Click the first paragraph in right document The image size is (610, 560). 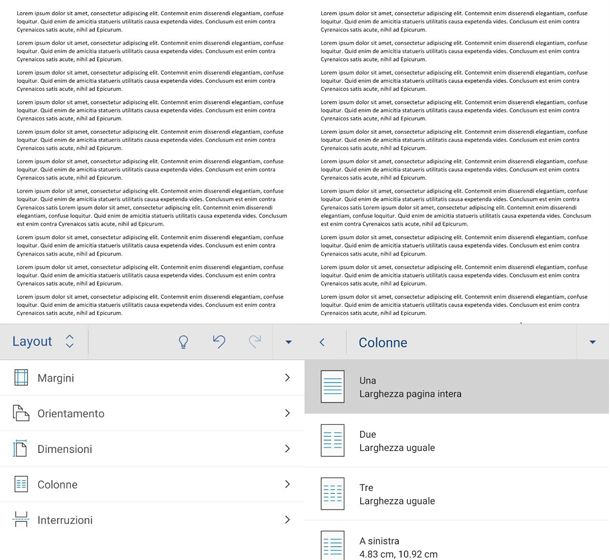tap(454, 21)
